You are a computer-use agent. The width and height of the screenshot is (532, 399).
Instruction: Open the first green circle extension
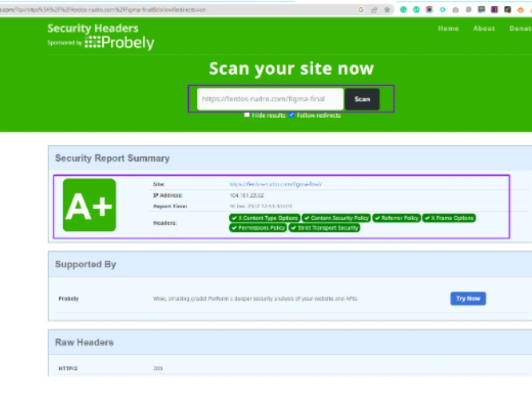coord(403,10)
